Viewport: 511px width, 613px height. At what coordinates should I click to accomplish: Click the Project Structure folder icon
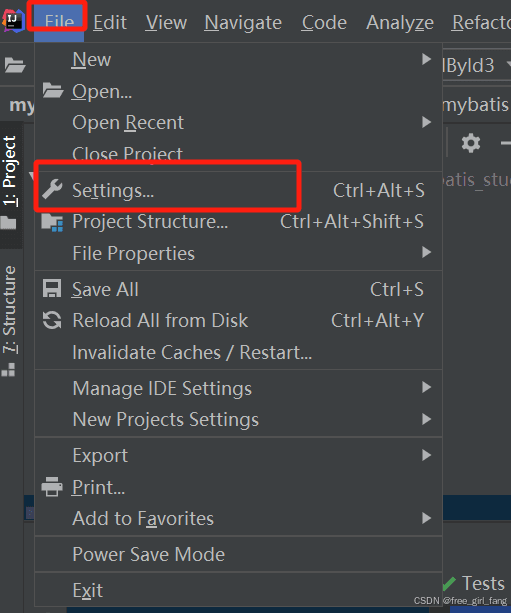coord(52,222)
